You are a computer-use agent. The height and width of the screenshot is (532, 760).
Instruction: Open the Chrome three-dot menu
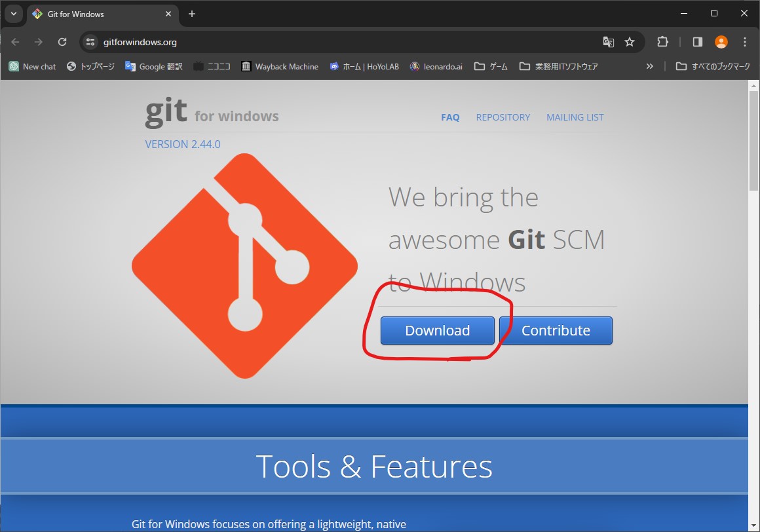point(745,42)
